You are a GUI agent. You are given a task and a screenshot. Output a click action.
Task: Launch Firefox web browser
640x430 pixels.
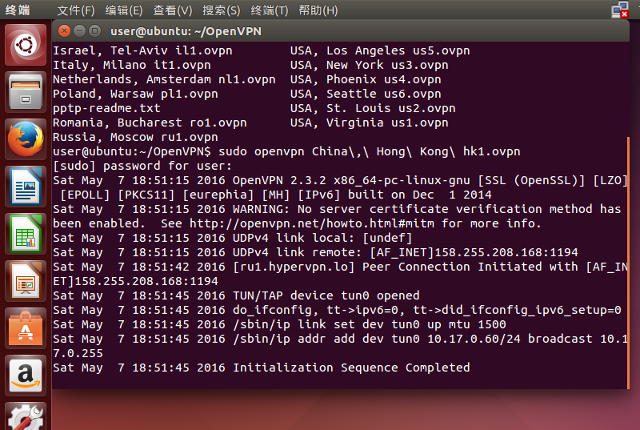25,140
